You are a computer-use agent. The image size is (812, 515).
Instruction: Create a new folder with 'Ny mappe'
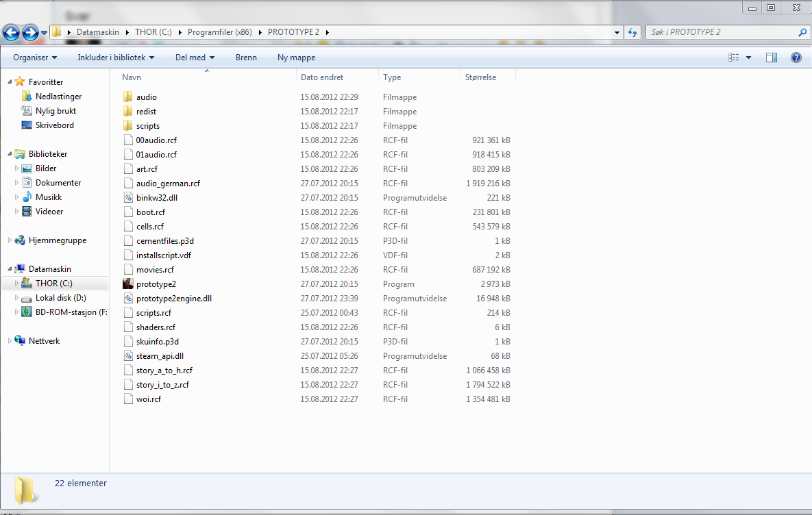click(296, 58)
